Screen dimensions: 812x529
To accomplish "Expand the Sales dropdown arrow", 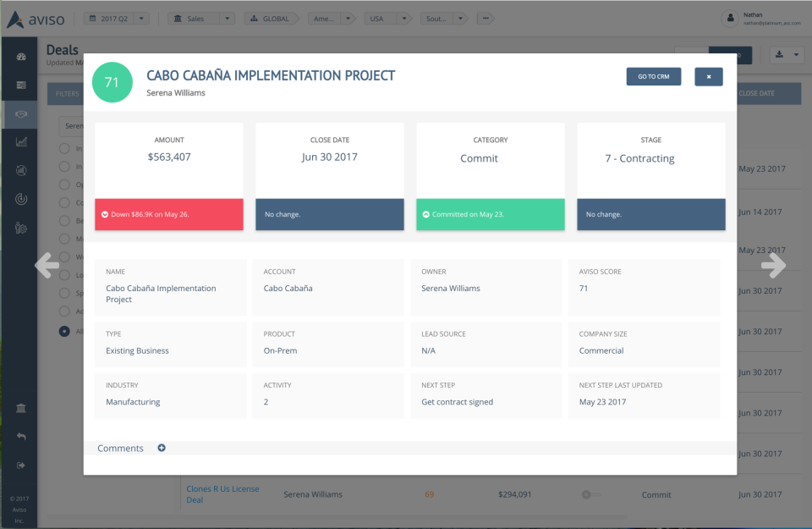I will [x=227, y=19].
